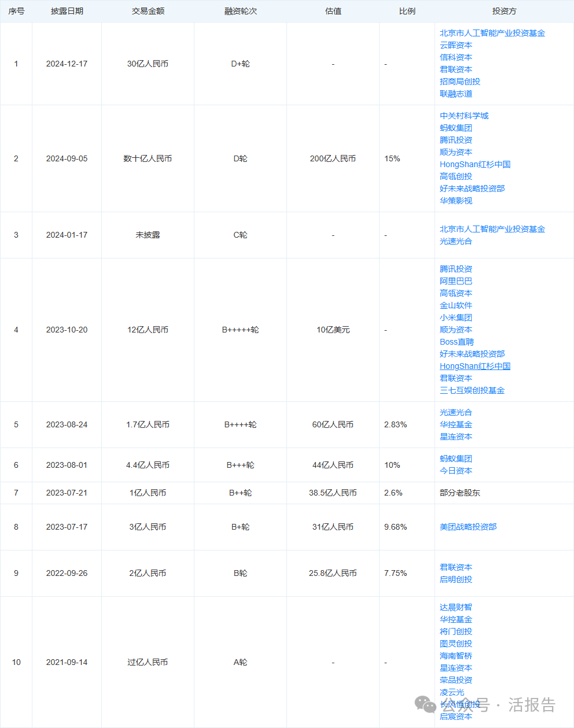
Task: Open the 今日资本 link
Action: coord(456,471)
